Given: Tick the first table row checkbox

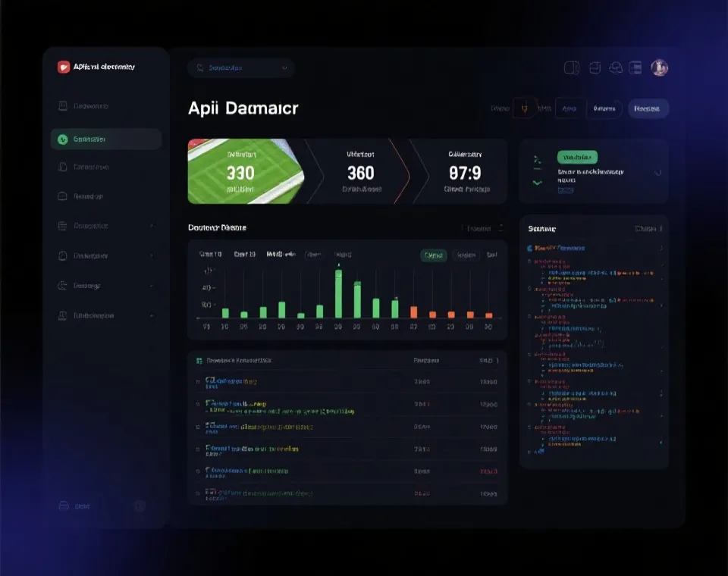Looking at the screenshot, I should pos(199,382).
